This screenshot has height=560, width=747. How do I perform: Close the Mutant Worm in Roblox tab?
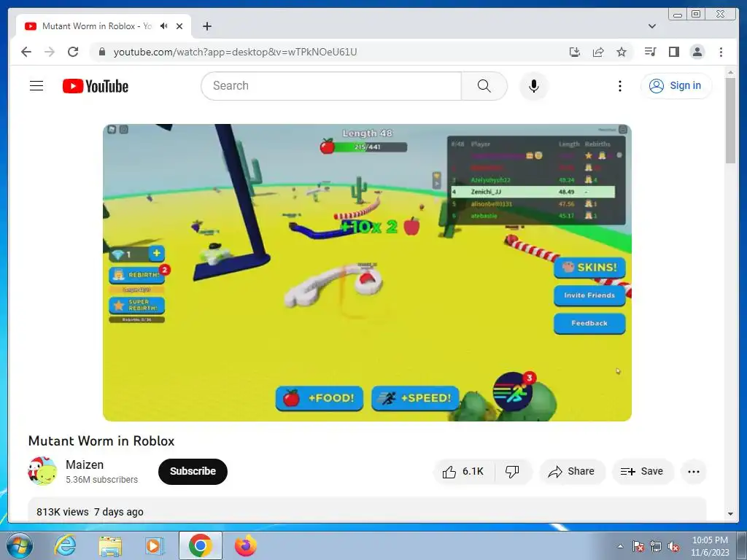(179, 26)
